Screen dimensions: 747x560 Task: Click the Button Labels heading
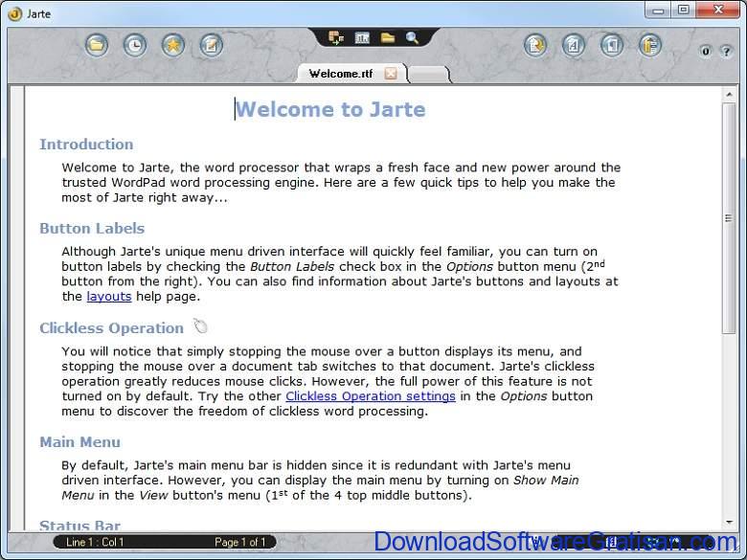pos(92,228)
